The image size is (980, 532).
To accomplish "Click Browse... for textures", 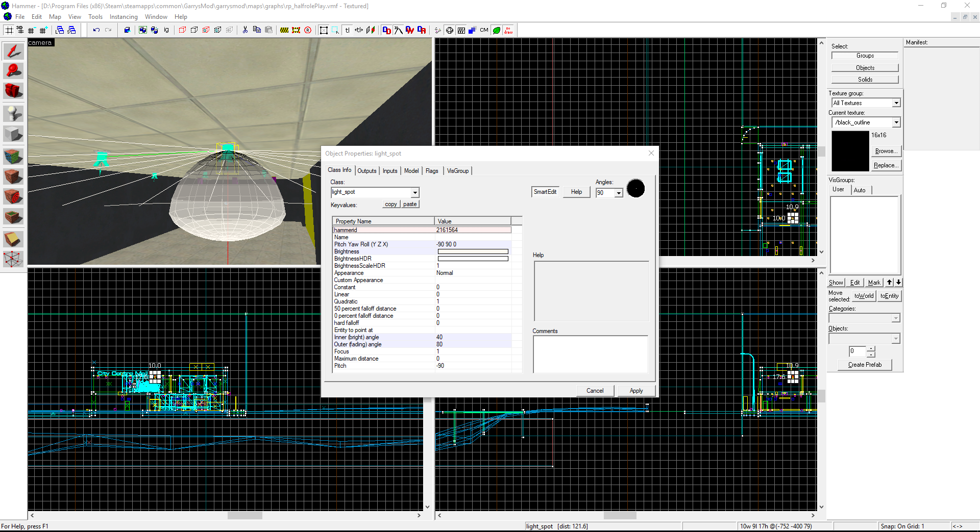I will point(886,151).
